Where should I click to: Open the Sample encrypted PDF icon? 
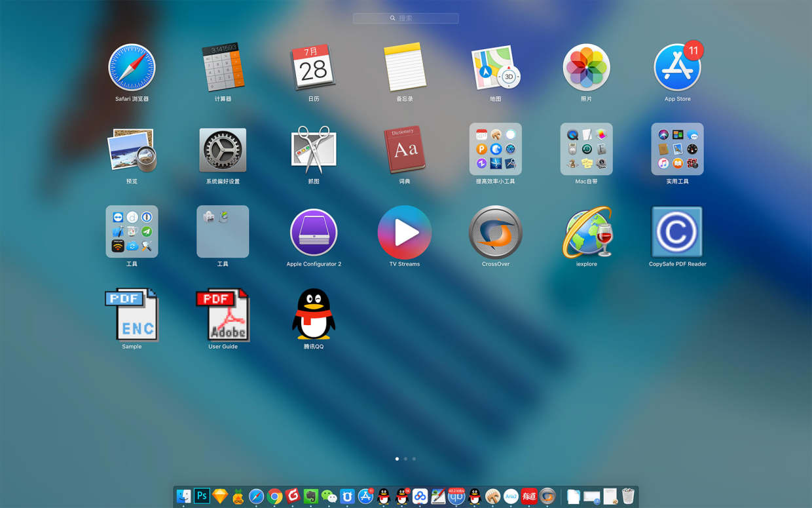132,315
